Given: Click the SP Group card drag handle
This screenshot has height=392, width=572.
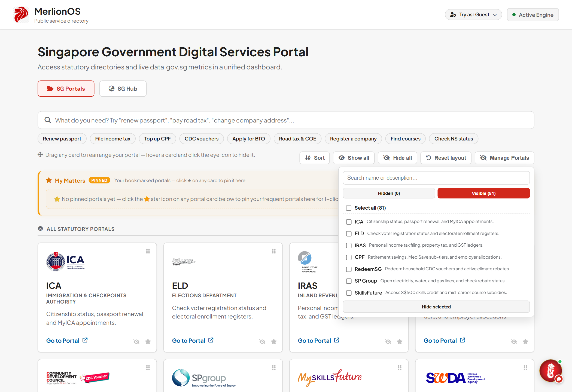Looking at the screenshot, I should [274, 367].
